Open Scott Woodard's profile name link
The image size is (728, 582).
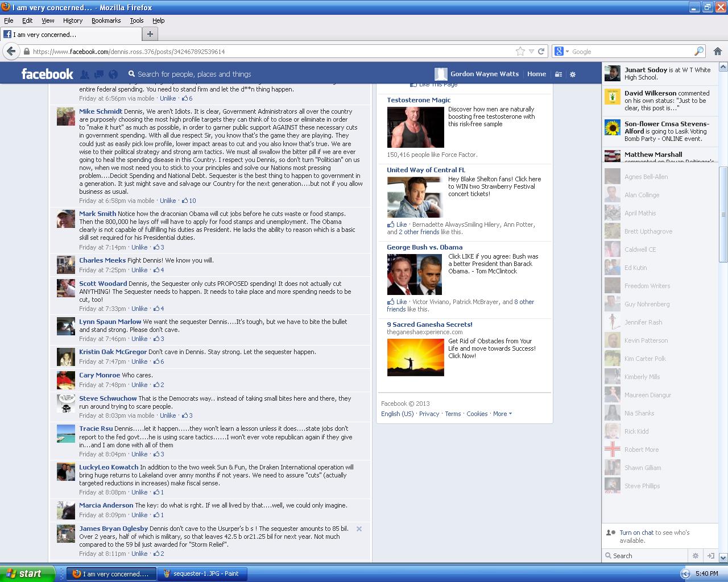103,284
